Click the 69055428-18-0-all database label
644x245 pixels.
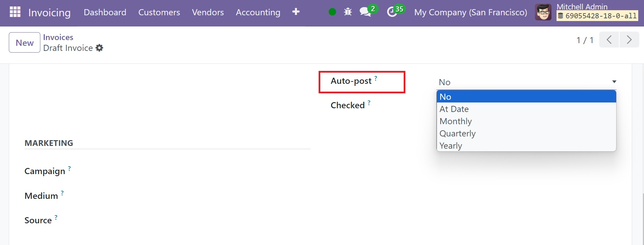(x=597, y=16)
